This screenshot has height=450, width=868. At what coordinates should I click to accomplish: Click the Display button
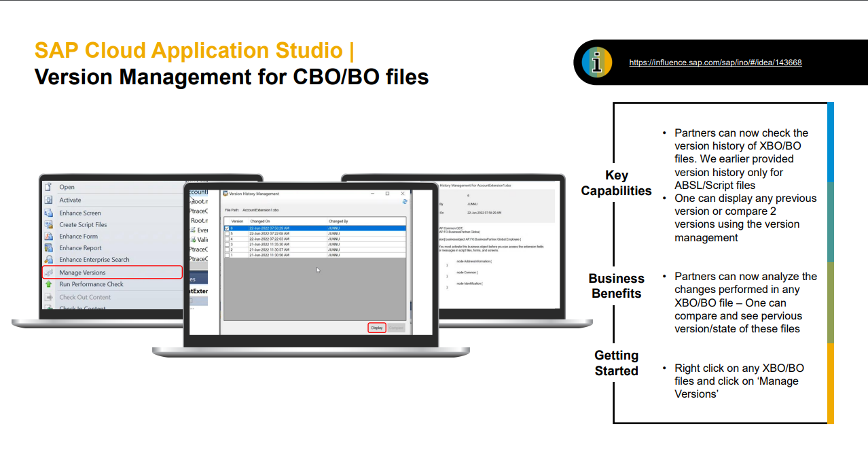pos(377,328)
